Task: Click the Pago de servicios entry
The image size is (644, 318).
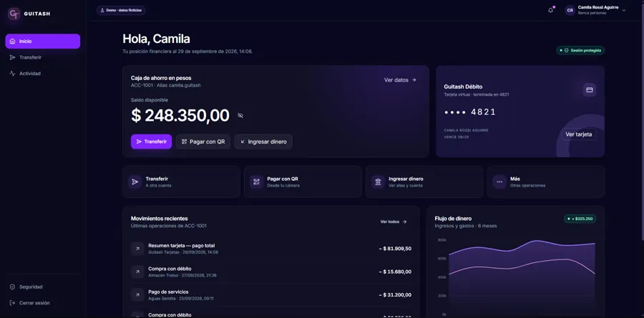Action: click(x=271, y=294)
